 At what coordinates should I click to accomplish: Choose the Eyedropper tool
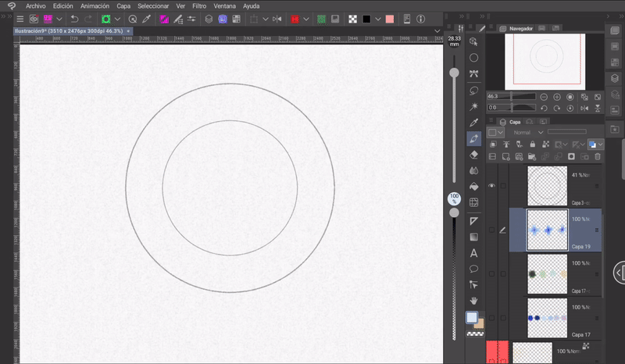pyautogui.click(x=473, y=123)
